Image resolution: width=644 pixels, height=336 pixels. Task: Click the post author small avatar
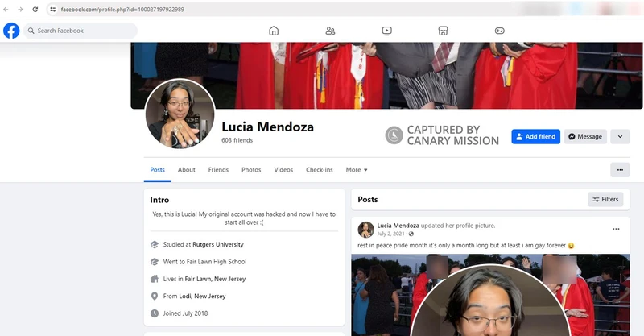[365, 230]
